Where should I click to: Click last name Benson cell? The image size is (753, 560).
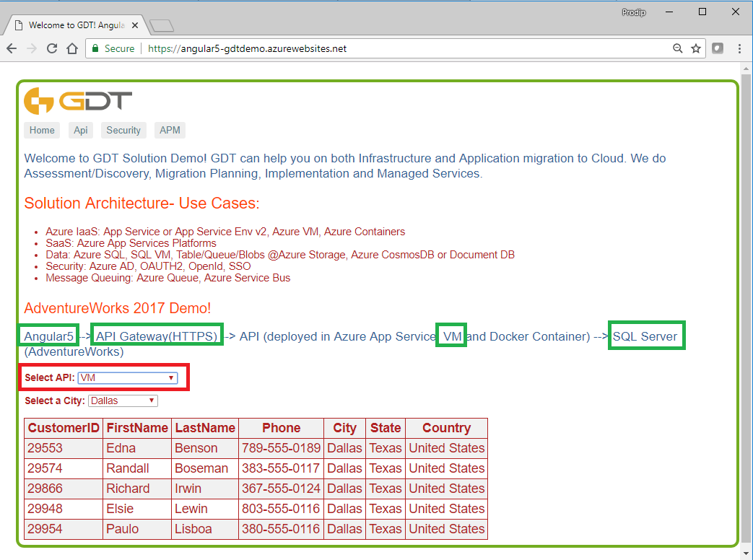205,448
